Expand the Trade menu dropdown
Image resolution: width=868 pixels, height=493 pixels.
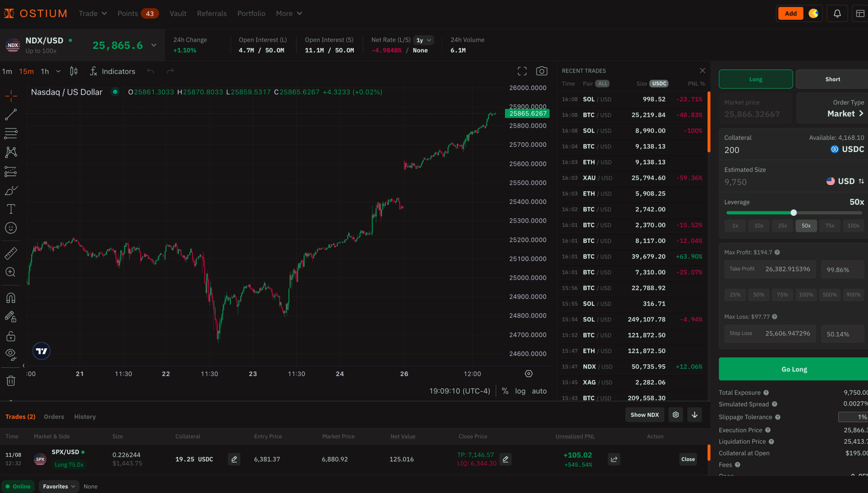tap(92, 13)
